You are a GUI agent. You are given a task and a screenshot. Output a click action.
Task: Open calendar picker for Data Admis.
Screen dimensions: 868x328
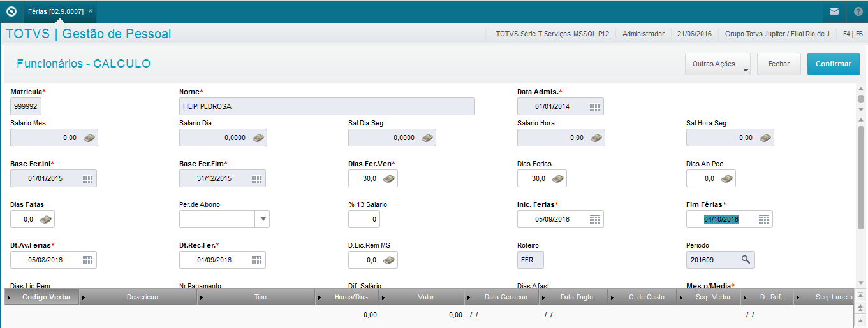click(x=594, y=107)
